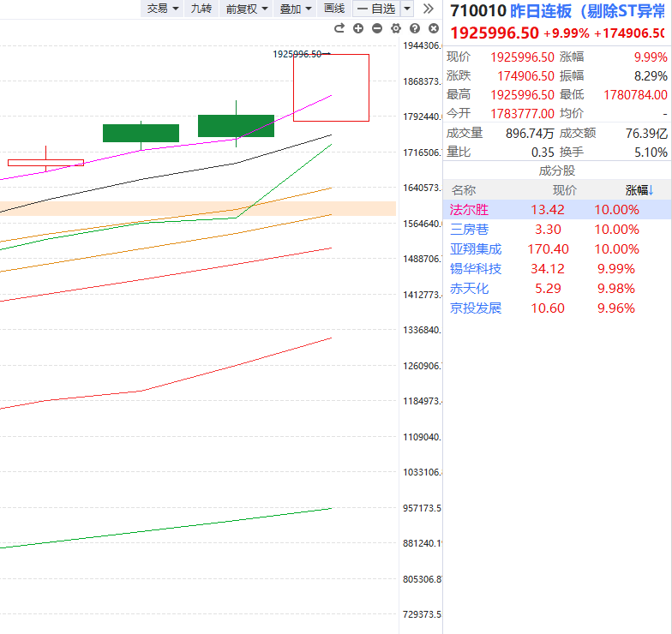Screen dimensions: 672x634
Task: Open help question mark icon
Action: (415, 28)
